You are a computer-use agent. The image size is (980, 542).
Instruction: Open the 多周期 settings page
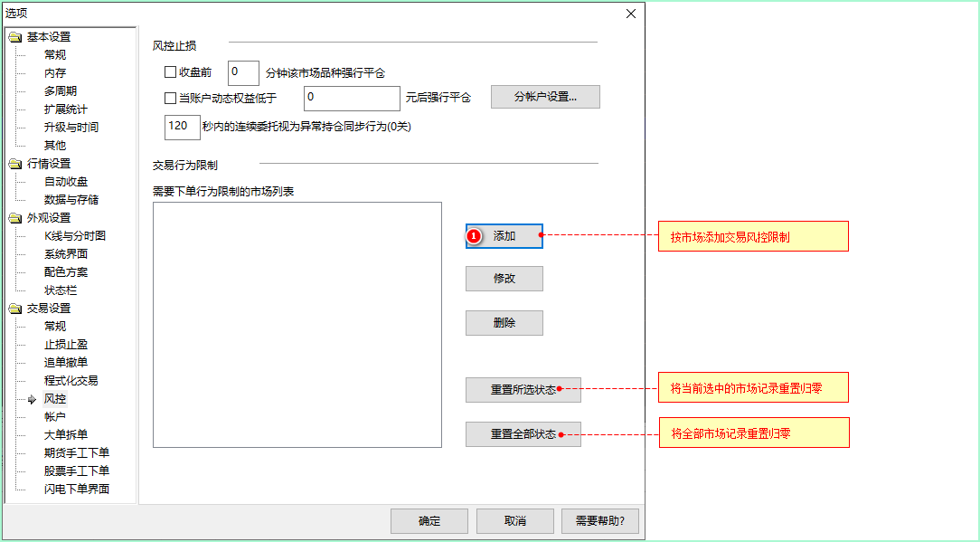pyautogui.click(x=60, y=91)
